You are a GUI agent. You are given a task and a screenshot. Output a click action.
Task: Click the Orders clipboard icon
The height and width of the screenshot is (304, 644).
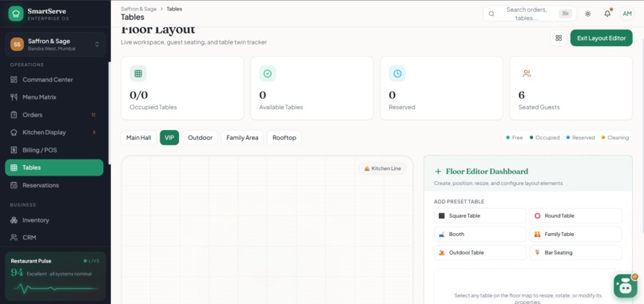[14, 115]
